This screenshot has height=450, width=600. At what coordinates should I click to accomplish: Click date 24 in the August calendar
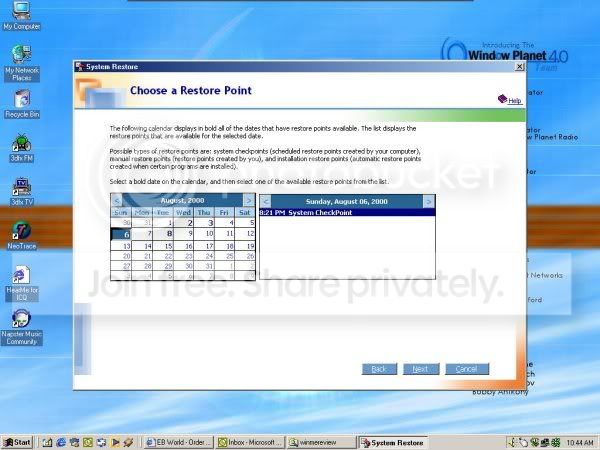point(204,256)
